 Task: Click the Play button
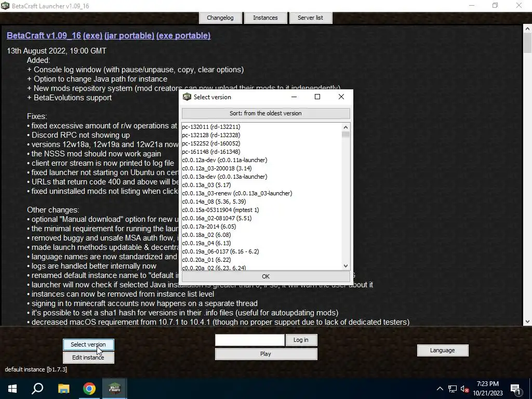[x=265, y=354]
